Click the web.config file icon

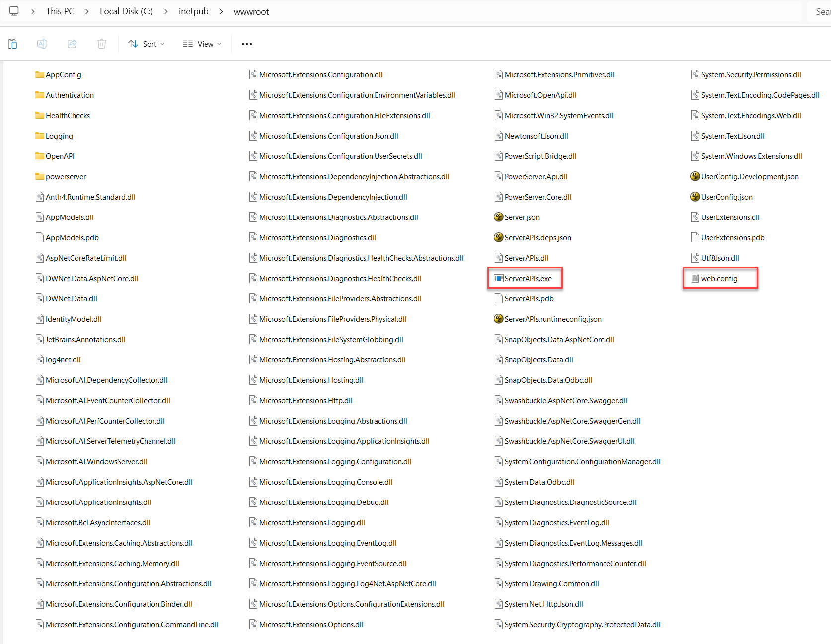pos(695,278)
